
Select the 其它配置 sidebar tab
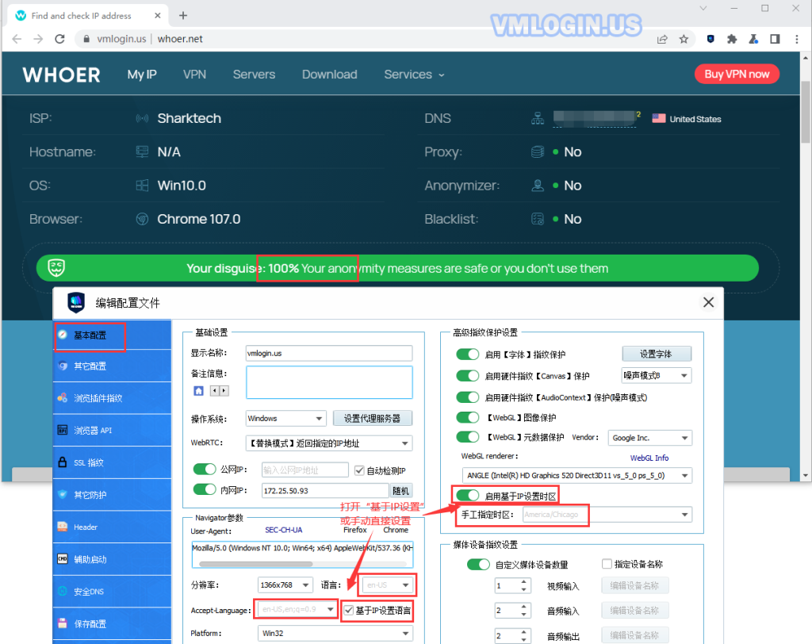click(x=112, y=366)
